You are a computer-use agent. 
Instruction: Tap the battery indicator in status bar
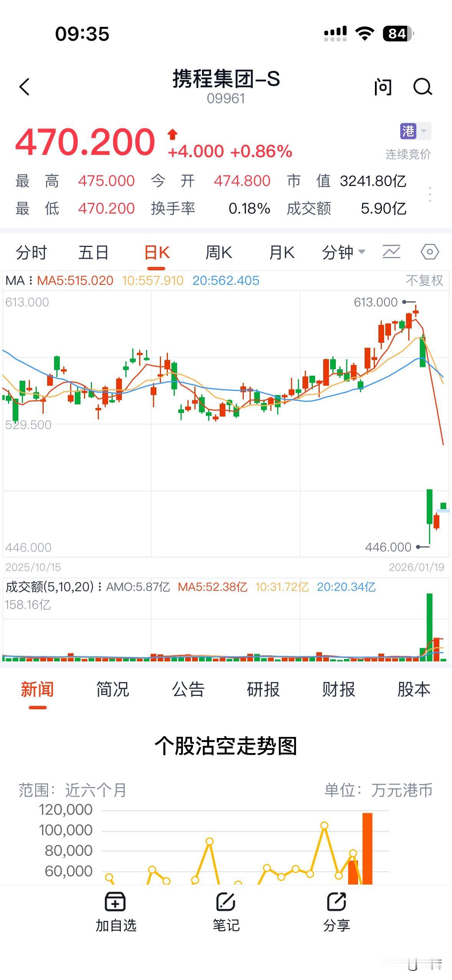point(398,34)
